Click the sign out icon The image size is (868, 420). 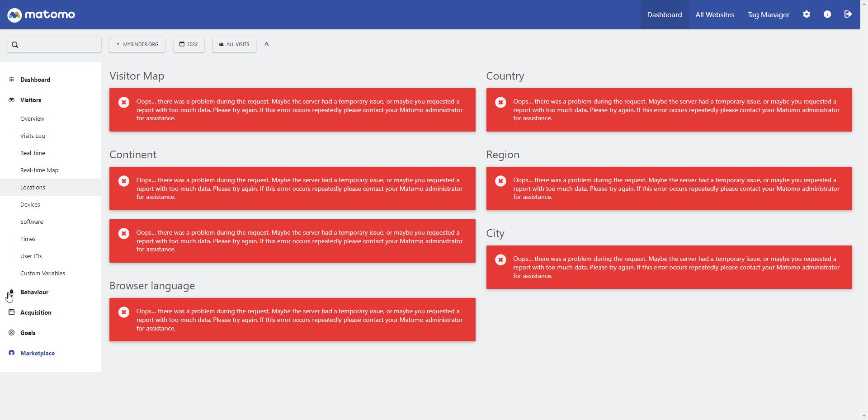848,14
